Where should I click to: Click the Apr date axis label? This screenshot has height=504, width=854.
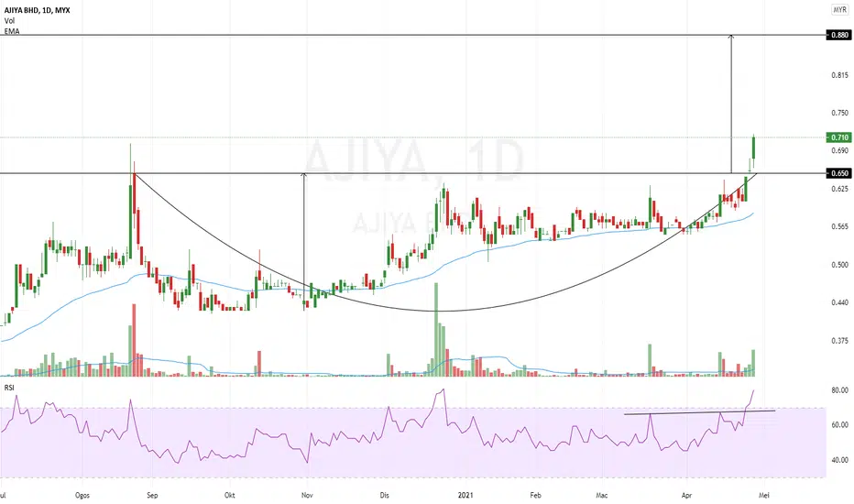point(687,495)
